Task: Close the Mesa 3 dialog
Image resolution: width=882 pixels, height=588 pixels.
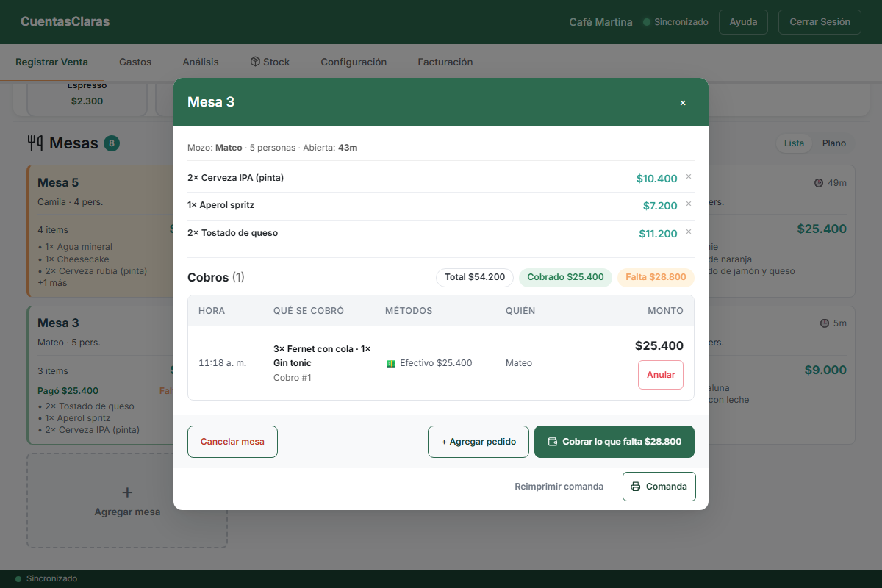Action: (683, 103)
